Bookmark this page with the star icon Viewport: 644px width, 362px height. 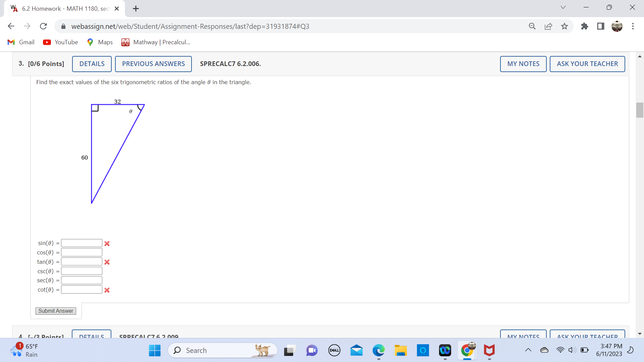pos(565,26)
